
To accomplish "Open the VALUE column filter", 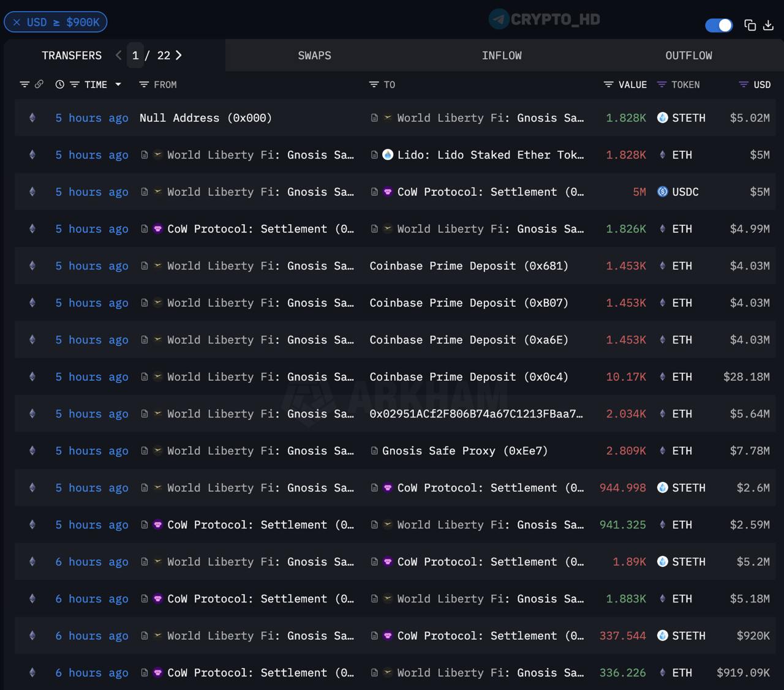I will pos(608,84).
